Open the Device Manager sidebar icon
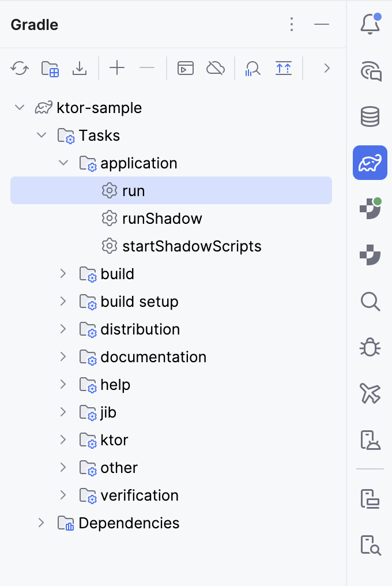This screenshot has height=586, width=392. tap(370, 499)
